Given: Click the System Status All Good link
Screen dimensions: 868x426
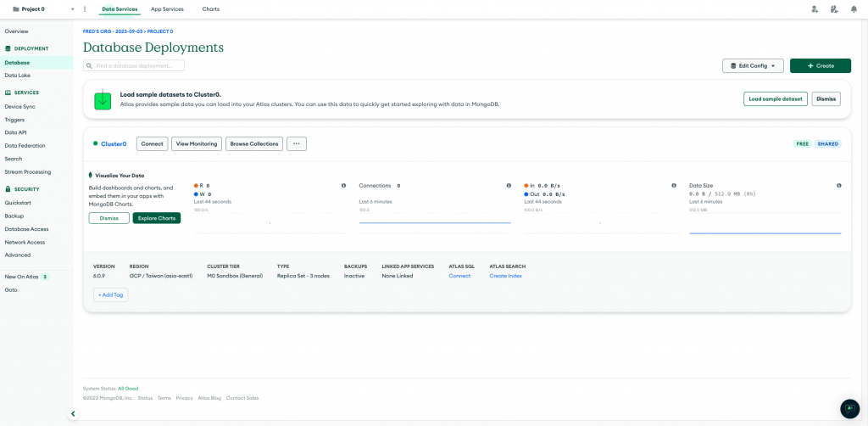Looking at the screenshot, I should pos(128,389).
